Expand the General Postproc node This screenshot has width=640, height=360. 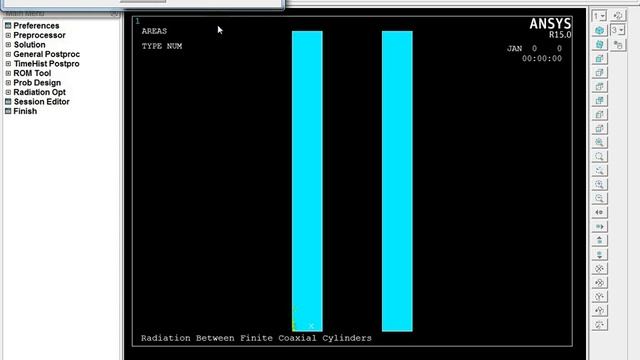(x=8, y=54)
